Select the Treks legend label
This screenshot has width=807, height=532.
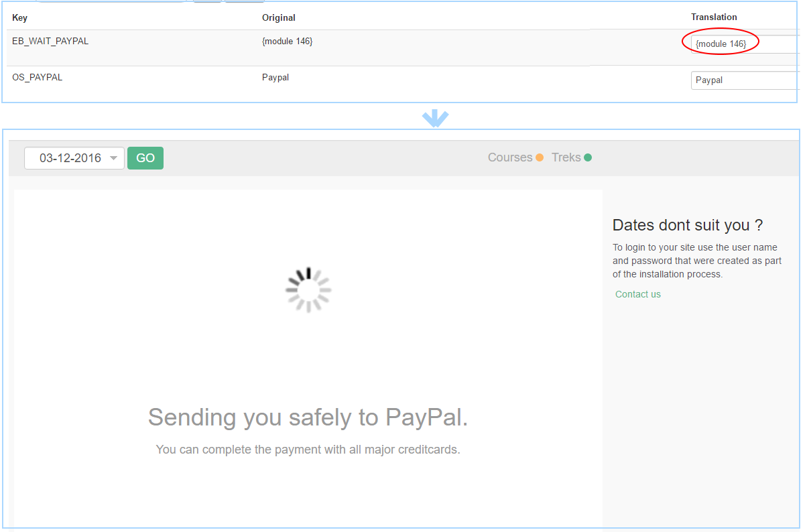(566, 157)
